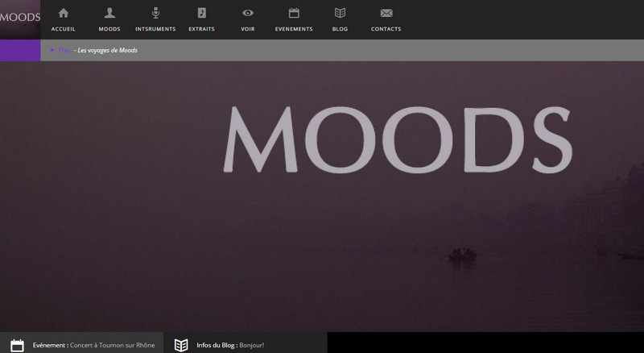Start playback with the Play link
The image size is (644, 353).
coord(64,50)
